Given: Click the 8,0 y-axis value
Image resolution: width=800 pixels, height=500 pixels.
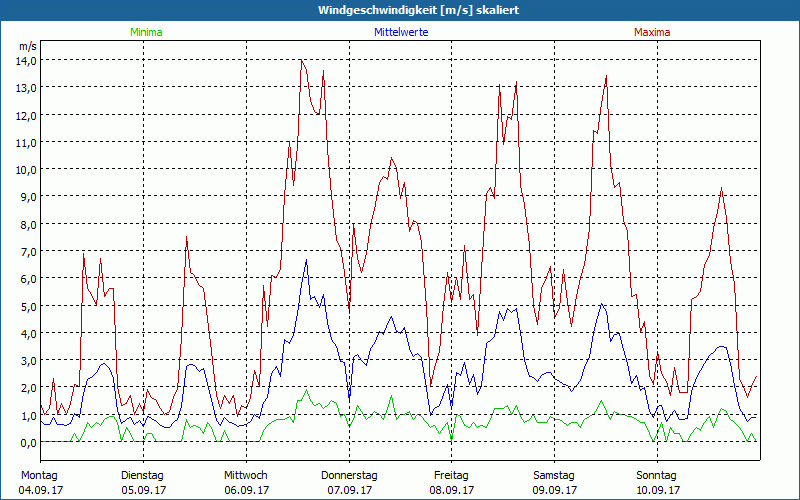Looking at the screenshot, I should point(28,224).
